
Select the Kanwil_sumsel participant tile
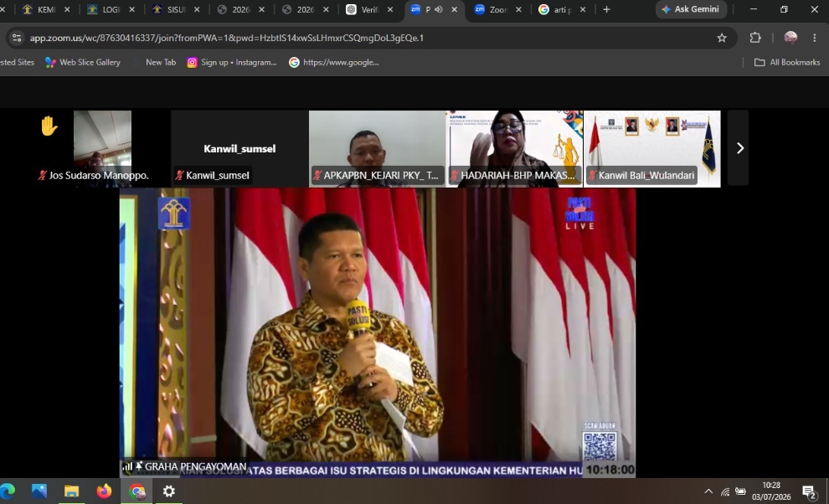point(239,149)
